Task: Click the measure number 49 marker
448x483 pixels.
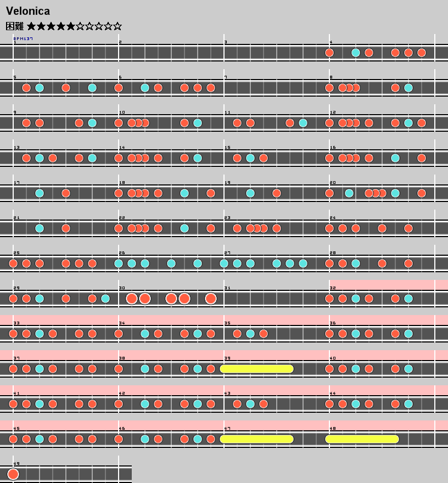Action: tap(16, 464)
